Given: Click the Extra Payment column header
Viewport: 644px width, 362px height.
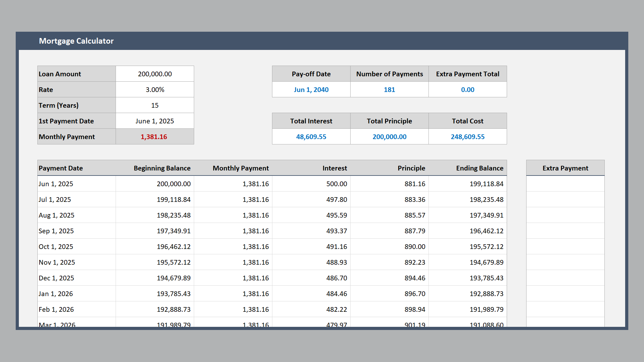Looking at the screenshot, I should (565, 168).
